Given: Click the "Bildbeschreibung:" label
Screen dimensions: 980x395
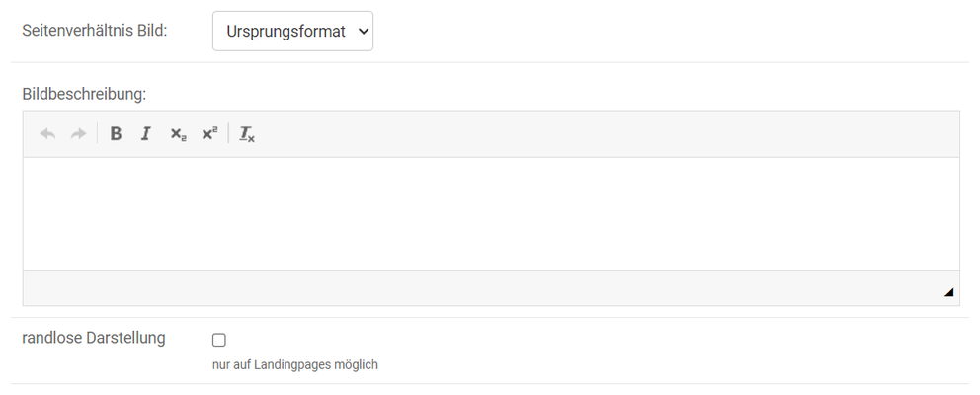Looking at the screenshot, I should point(84,94).
